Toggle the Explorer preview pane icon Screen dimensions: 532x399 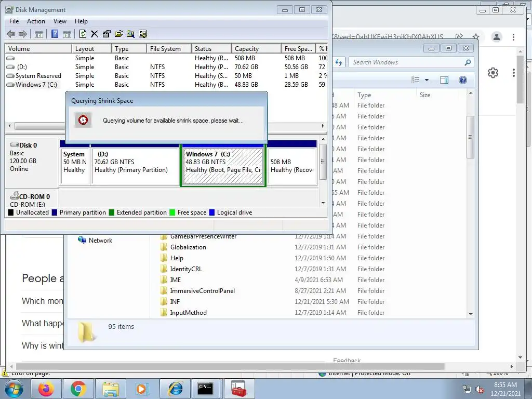point(444,80)
